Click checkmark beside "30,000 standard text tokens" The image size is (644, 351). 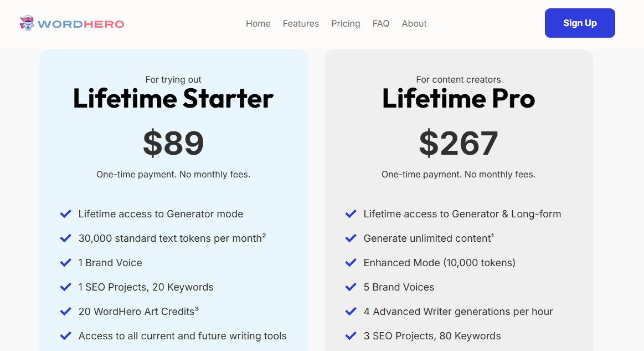click(65, 238)
